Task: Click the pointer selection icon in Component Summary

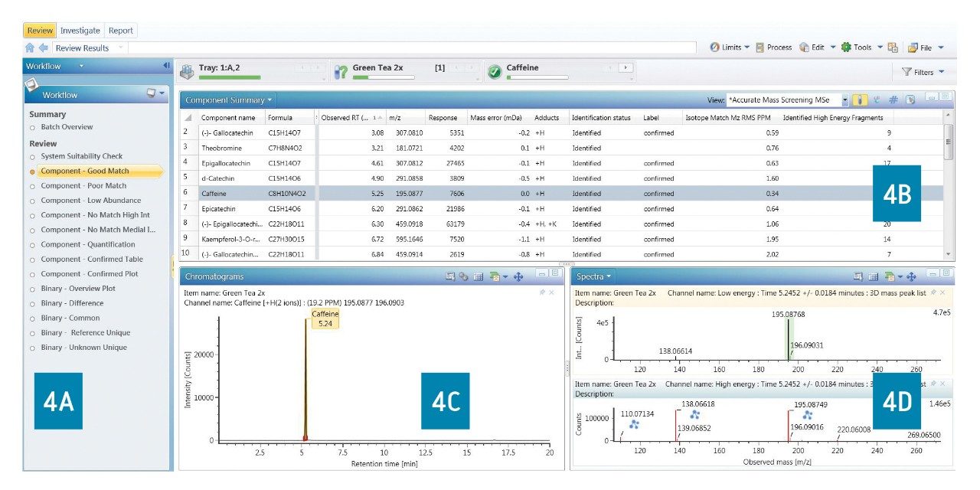Action: tap(910, 100)
